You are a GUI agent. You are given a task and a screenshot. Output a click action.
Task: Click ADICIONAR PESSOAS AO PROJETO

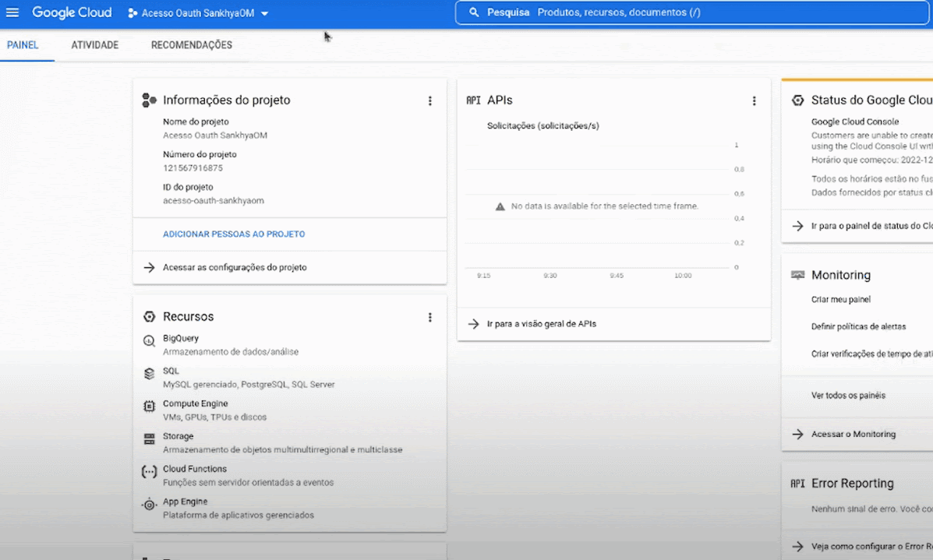click(x=234, y=234)
